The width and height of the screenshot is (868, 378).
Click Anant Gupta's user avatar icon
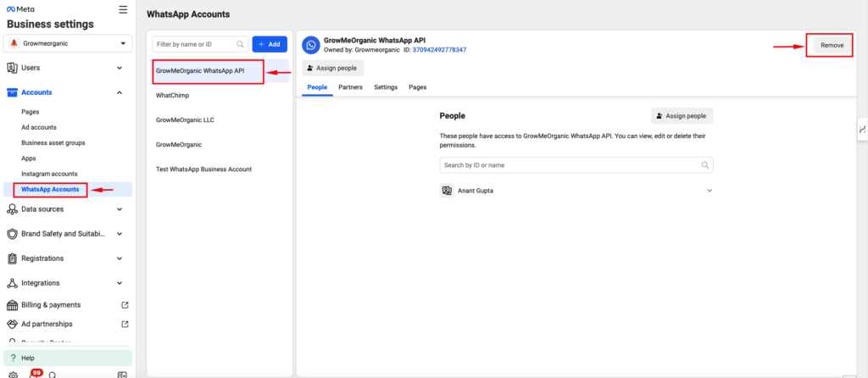coord(447,191)
